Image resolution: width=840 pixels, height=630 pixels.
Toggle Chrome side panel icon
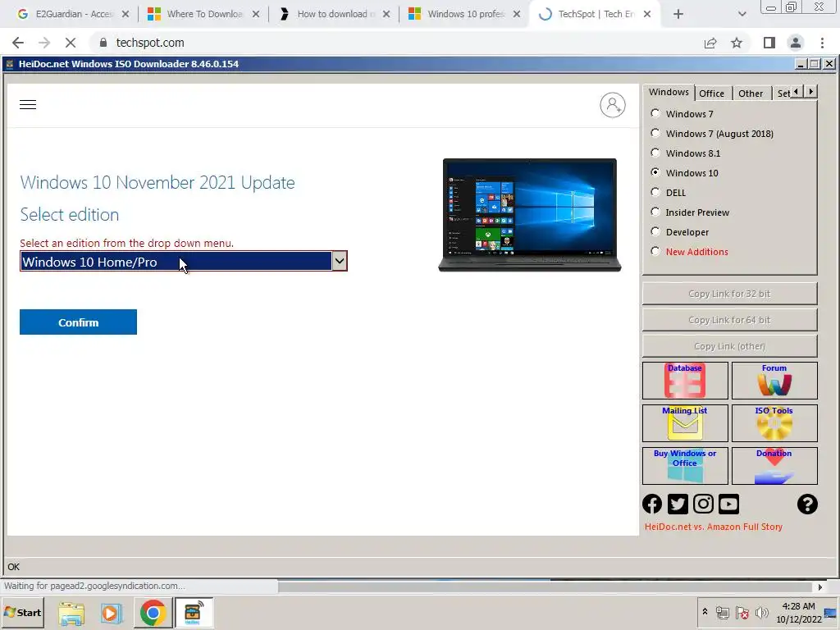769,43
